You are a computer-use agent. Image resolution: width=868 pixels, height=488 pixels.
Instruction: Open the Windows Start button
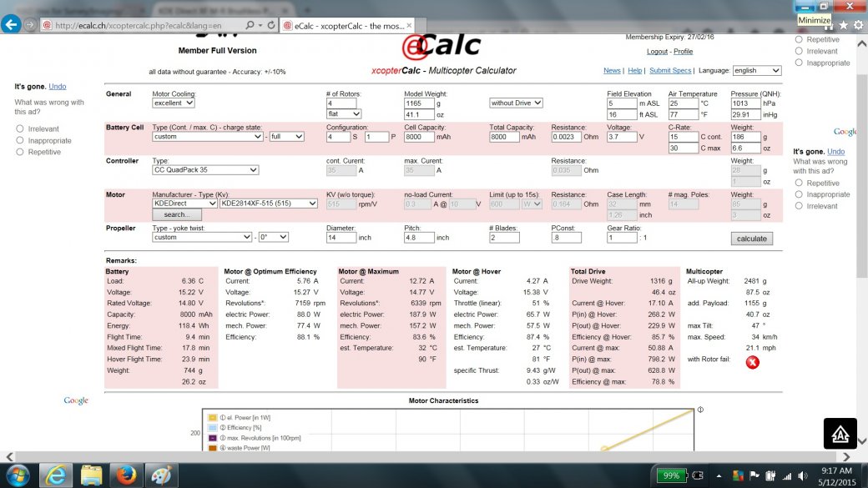point(18,475)
